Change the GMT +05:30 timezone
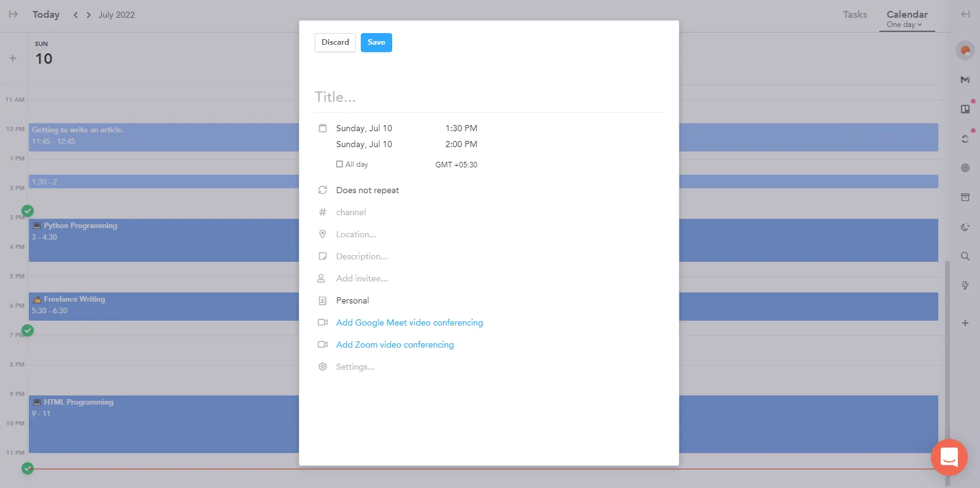980x488 pixels. pos(456,165)
